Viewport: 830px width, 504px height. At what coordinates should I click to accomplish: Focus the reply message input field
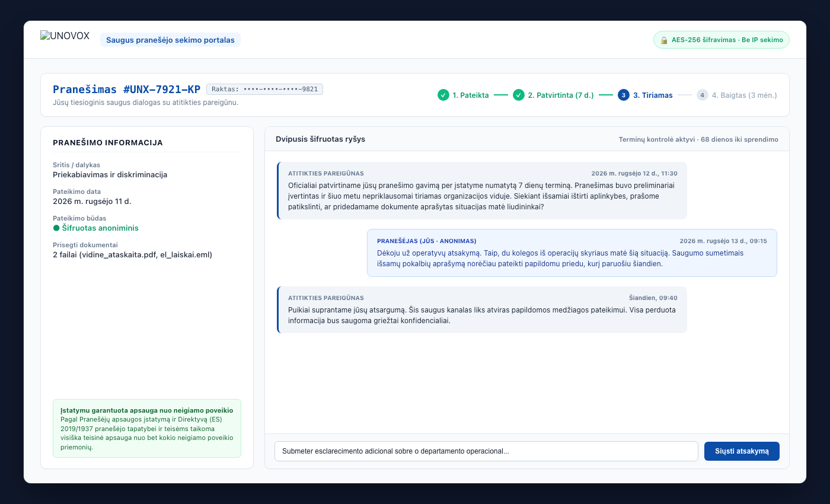click(486, 451)
